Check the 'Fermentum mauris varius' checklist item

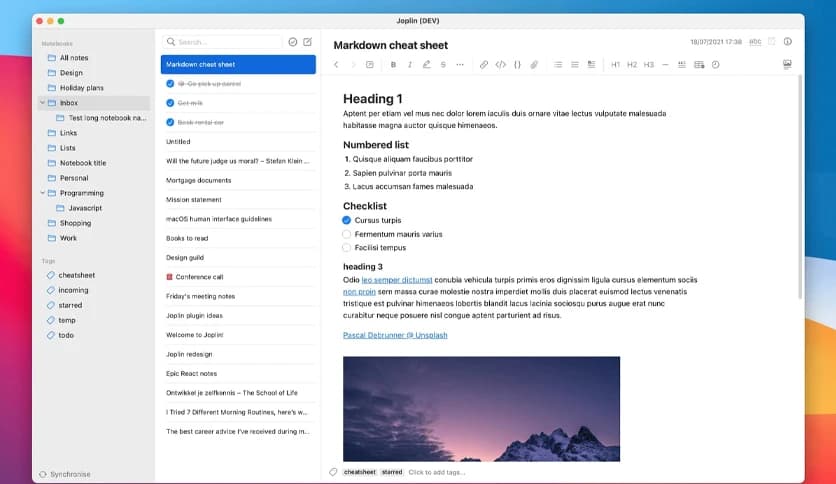347,234
